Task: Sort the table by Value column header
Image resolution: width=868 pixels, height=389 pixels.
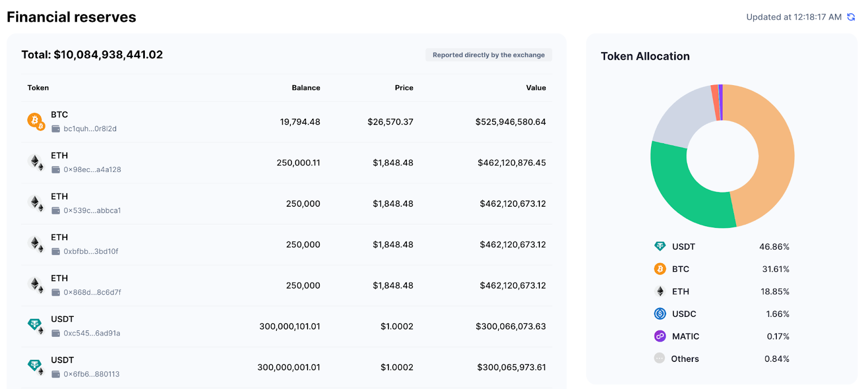Action: point(535,88)
